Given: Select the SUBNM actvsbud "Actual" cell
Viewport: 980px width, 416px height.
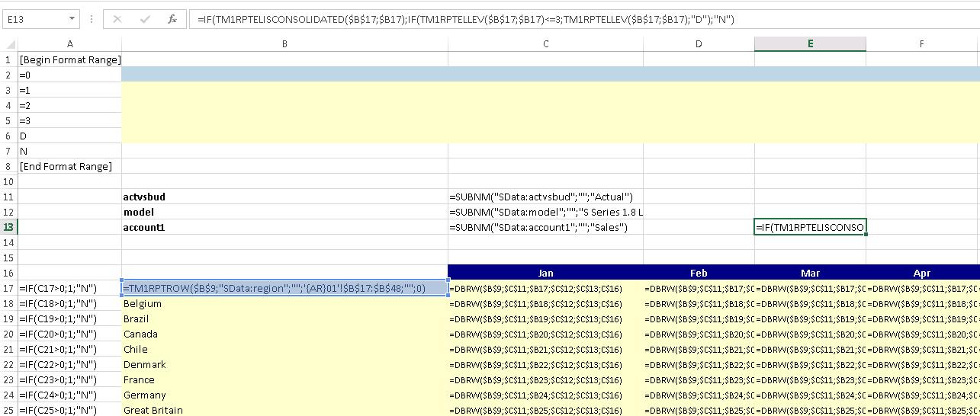Looking at the screenshot, I should (545, 197).
